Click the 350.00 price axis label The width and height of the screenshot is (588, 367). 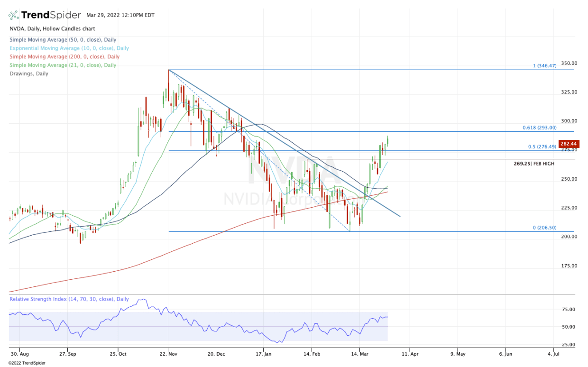click(x=569, y=63)
